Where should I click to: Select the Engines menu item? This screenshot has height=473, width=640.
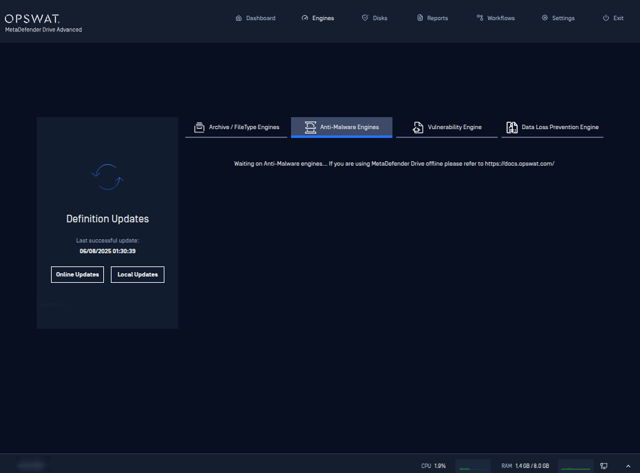pos(318,18)
